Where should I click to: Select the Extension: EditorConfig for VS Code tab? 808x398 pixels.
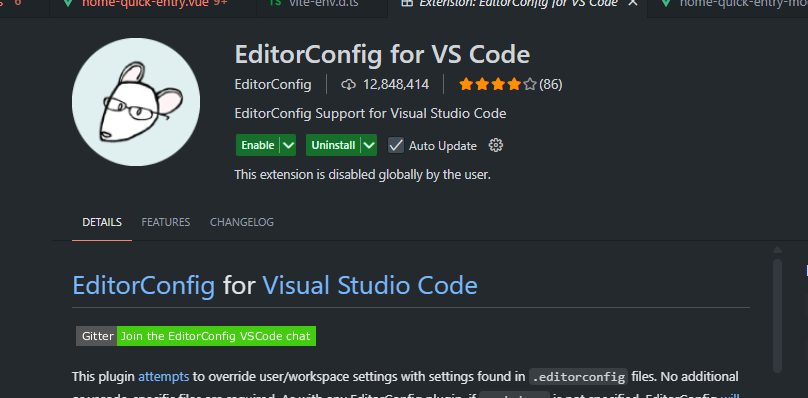click(x=517, y=4)
